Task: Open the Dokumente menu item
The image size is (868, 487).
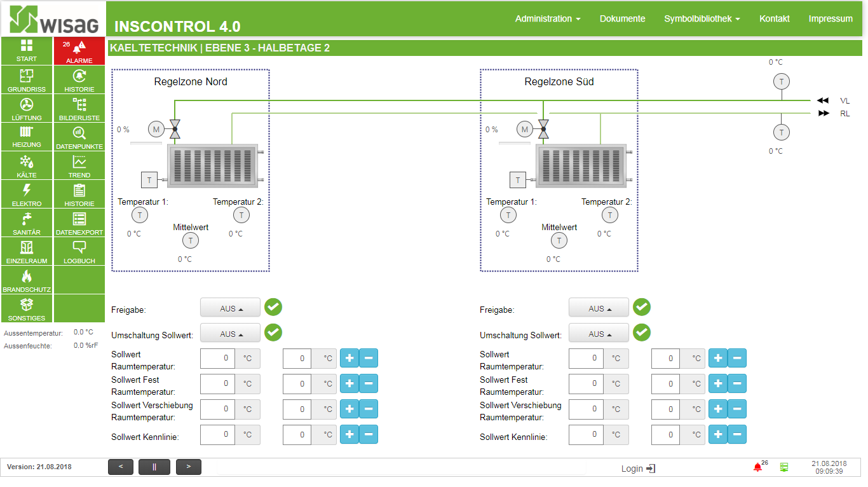Action: 622,18
